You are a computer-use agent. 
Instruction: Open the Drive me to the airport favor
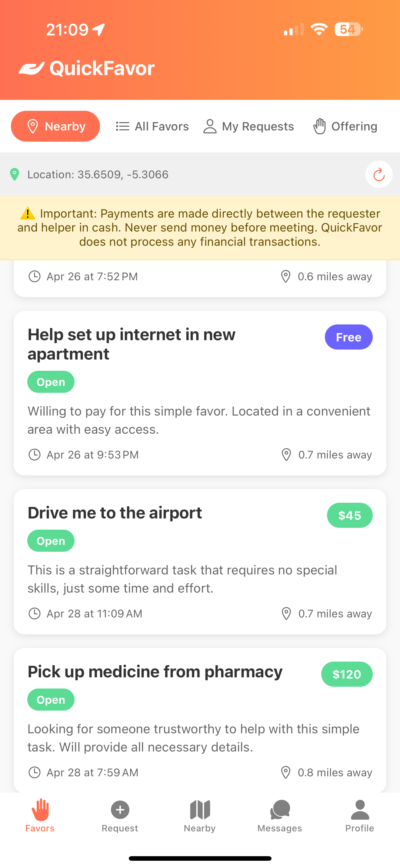[115, 513]
